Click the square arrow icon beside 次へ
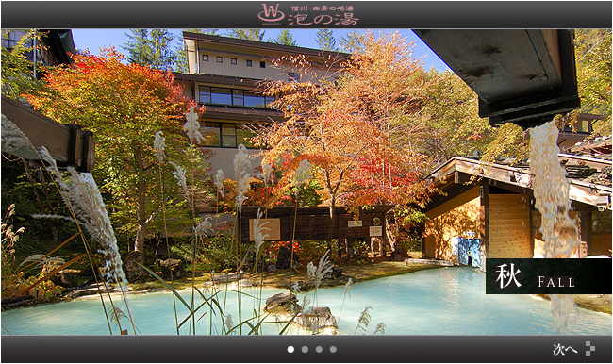Image resolution: width=613 pixels, height=364 pixels. 590,348
